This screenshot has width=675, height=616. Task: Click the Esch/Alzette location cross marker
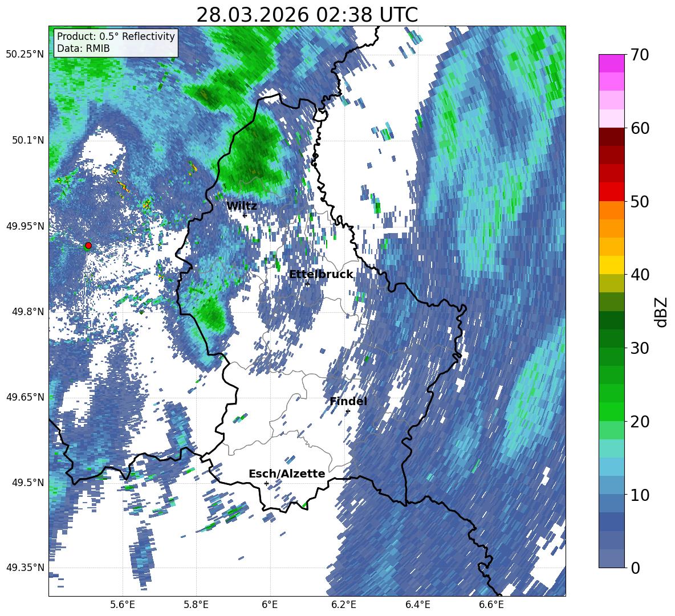pos(266,483)
